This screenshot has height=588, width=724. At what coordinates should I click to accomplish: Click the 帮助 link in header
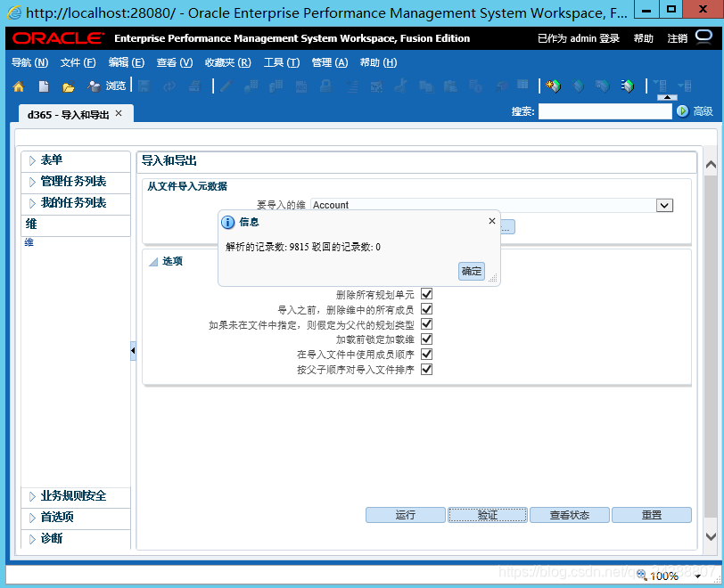(x=643, y=38)
